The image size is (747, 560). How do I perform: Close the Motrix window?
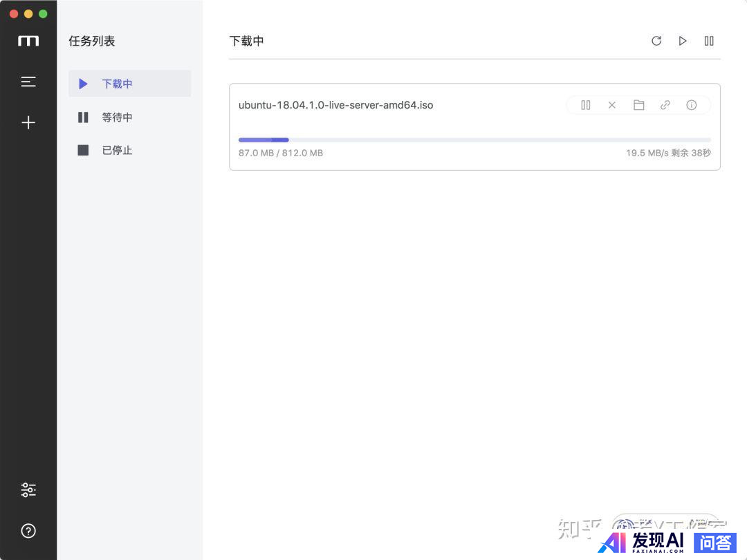point(14,14)
